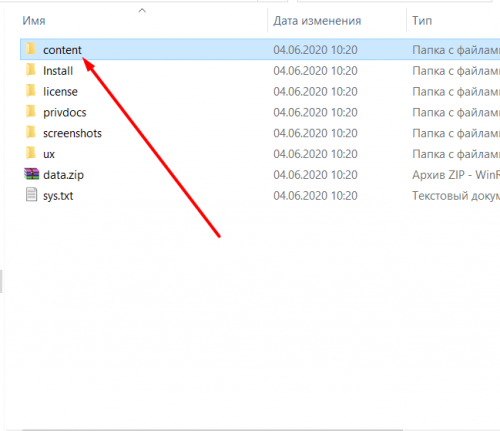Select the privdocs folder icon
This screenshot has width=500, height=431.
pyautogui.click(x=31, y=112)
